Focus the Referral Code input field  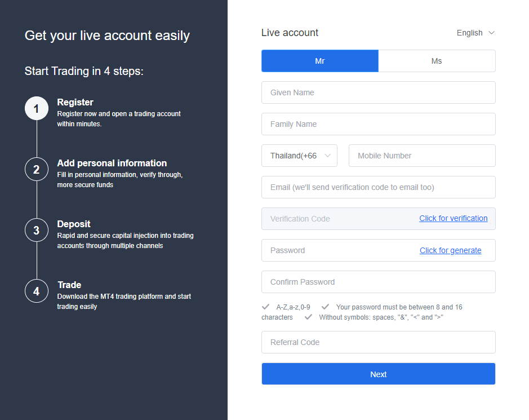(x=378, y=342)
